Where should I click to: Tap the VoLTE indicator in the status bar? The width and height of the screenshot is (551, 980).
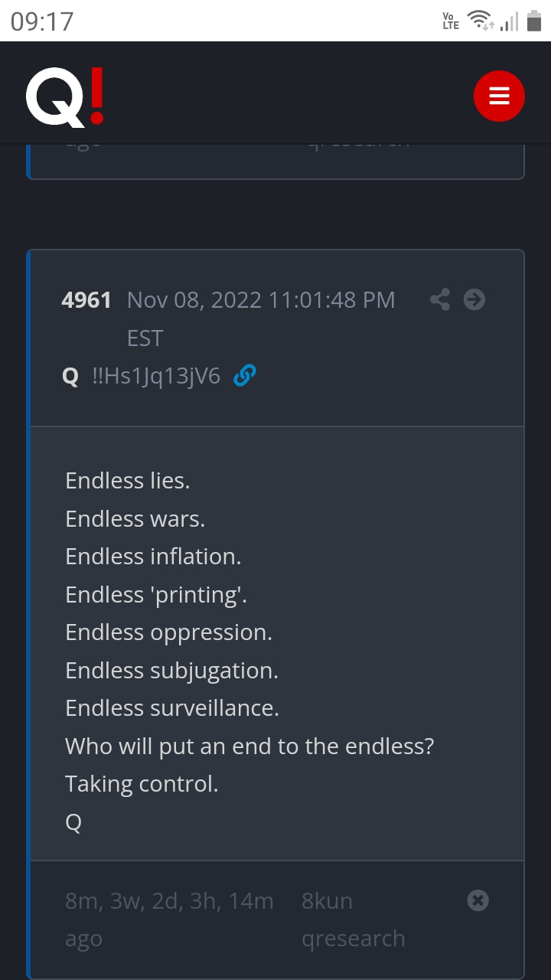(x=451, y=21)
